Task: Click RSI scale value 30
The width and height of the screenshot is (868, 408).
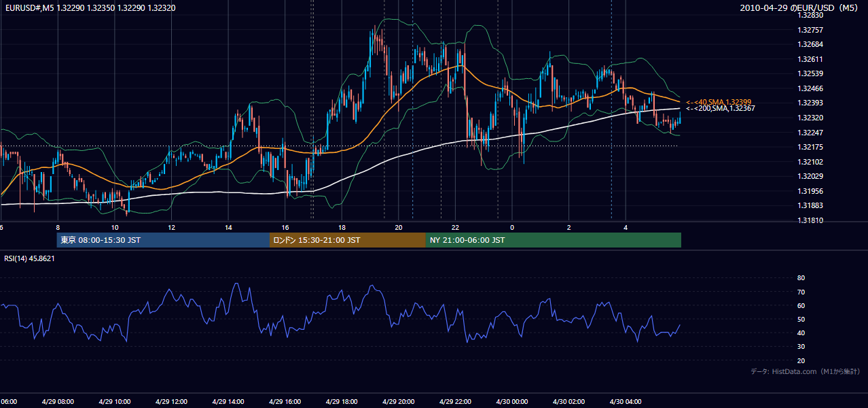Action: pos(801,347)
